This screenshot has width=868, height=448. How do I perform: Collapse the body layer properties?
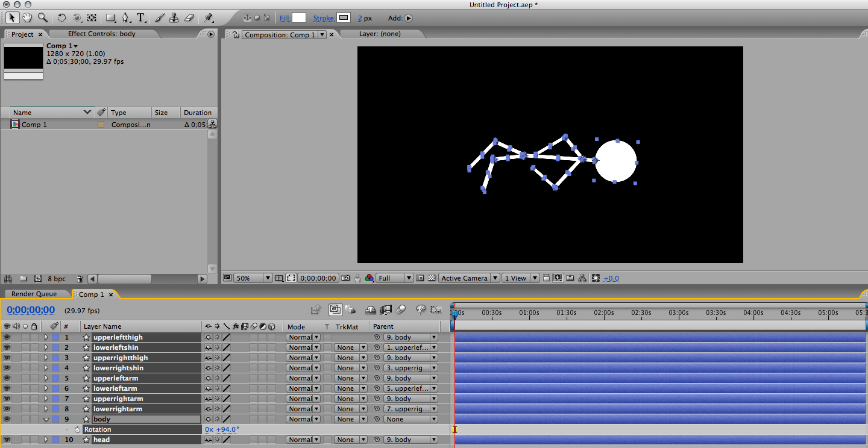point(46,419)
